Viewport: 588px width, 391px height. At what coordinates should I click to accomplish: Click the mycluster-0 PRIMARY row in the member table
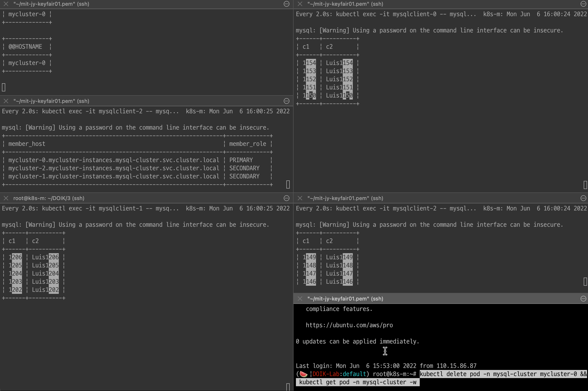point(114,160)
